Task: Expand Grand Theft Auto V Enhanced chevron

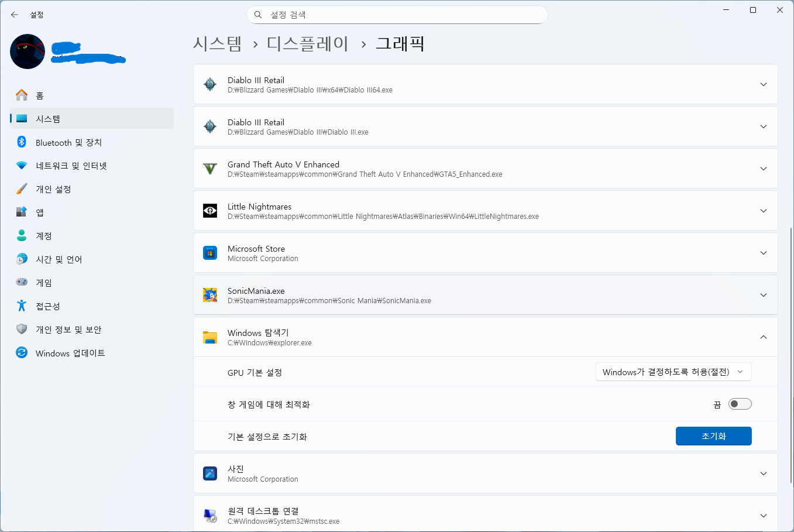Action: point(764,169)
